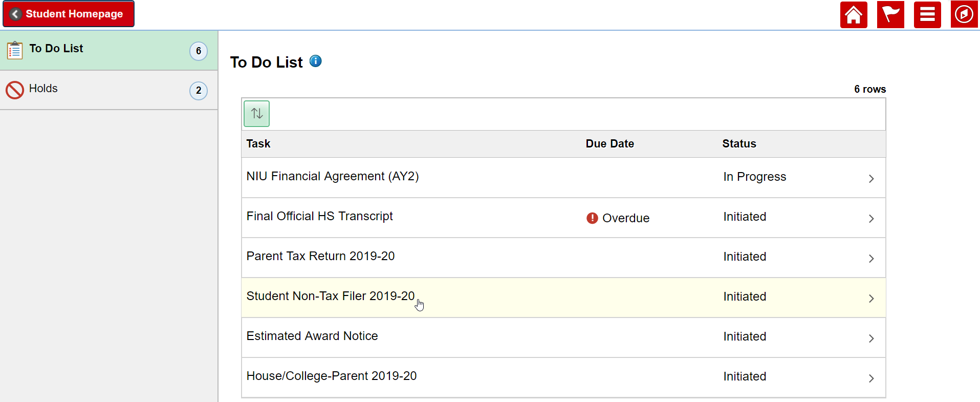This screenshot has height=402, width=980.
Task: Expand Final Official HS Transcript chevron
Action: (x=871, y=219)
